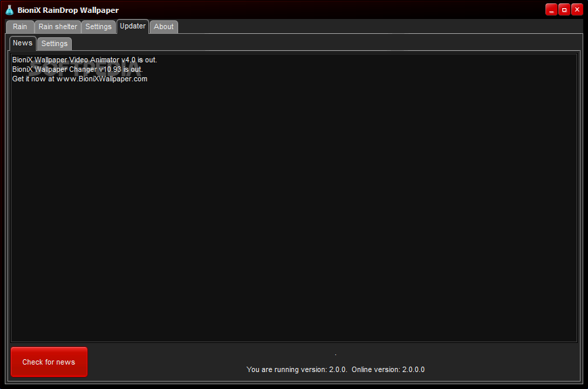Close the BioniX RainDrop Wallpaper window
This screenshot has height=389, width=588.
point(577,9)
